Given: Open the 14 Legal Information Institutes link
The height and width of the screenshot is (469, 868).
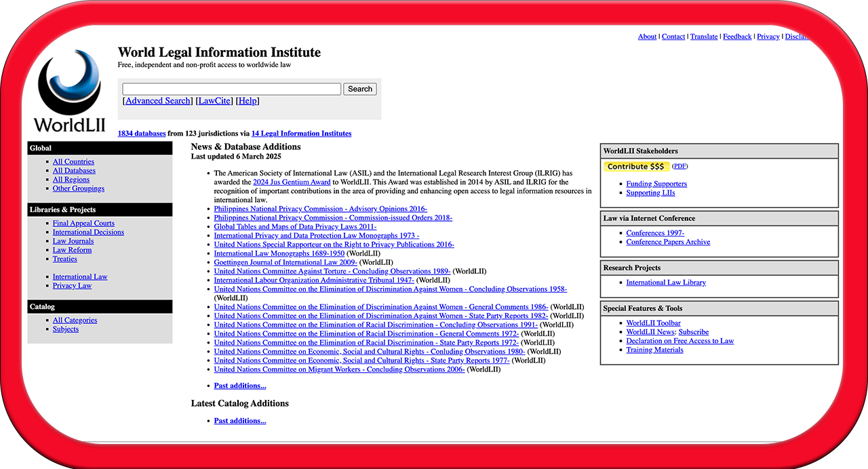Looking at the screenshot, I should (x=302, y=134).
